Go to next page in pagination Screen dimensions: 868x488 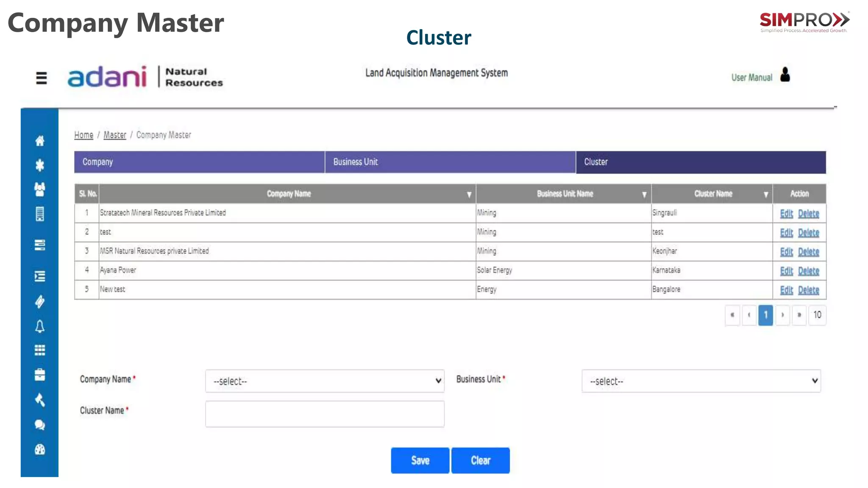pos(782,315)
